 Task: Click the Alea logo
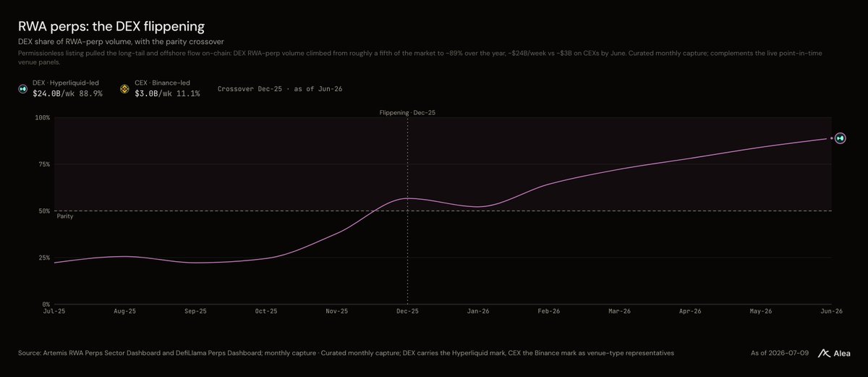(834, 353)
